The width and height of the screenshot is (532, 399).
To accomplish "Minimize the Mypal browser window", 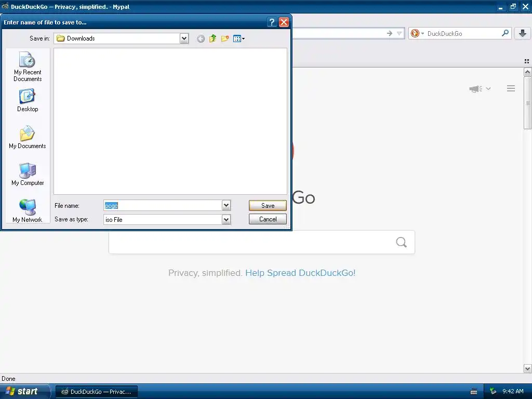I will (x=500, y=7).
